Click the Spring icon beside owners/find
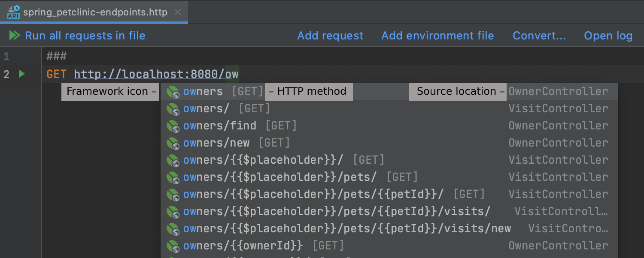The image size is (644, 258). (173, 126)
